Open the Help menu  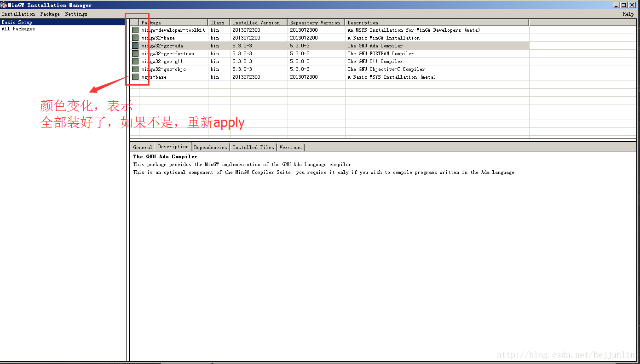(628, 14)
